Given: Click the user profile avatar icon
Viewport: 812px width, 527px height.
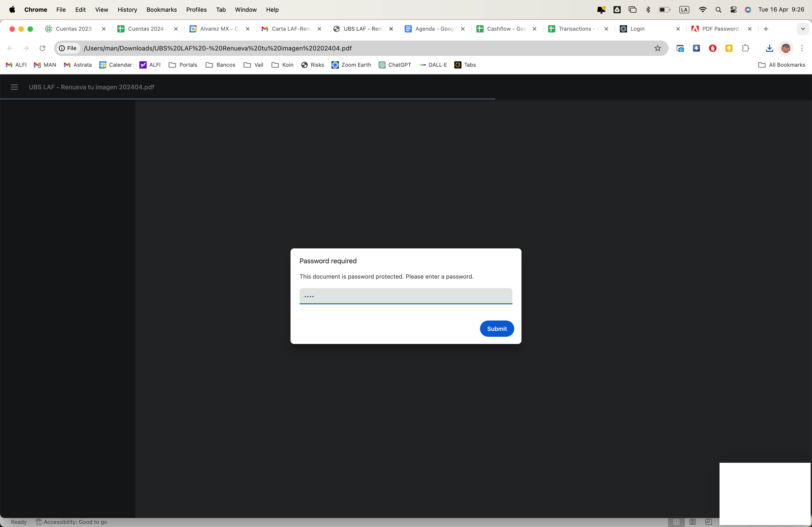Looking at the screenshot, I should click(x=785, y=48).
